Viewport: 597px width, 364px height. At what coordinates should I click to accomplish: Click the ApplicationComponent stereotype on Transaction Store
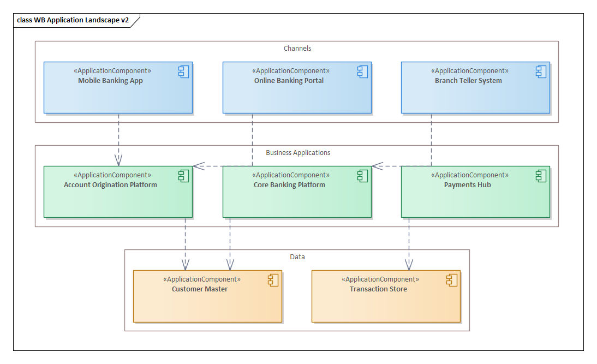point(380,279)
